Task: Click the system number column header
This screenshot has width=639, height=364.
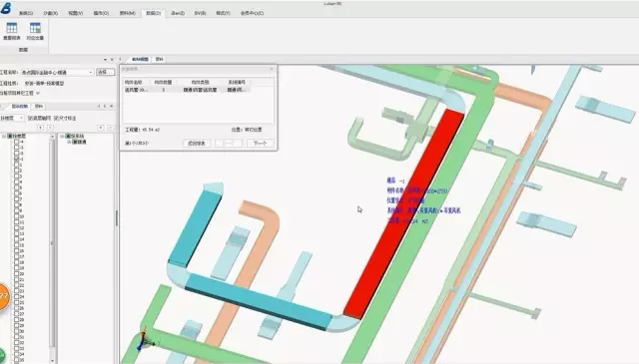Action: (x=237, y=82)
